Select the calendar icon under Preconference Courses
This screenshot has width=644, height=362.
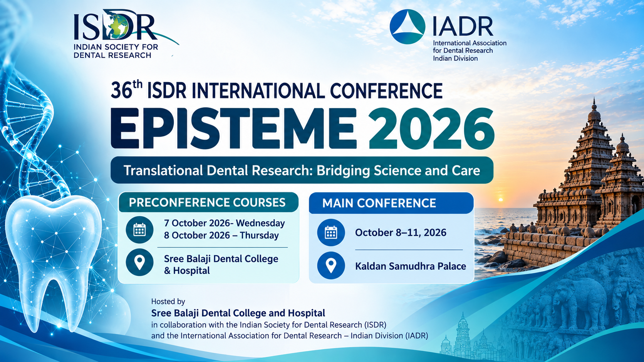139,230
